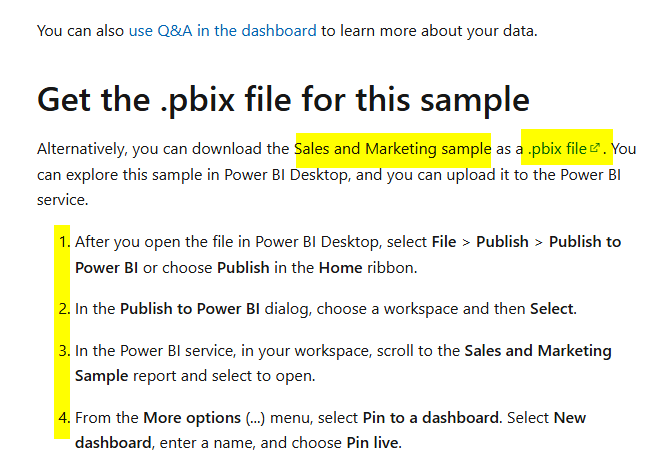The image size is (651, 461).
Task: Click the bold 'File' text in step 1
Action: (x=444, y=242)
